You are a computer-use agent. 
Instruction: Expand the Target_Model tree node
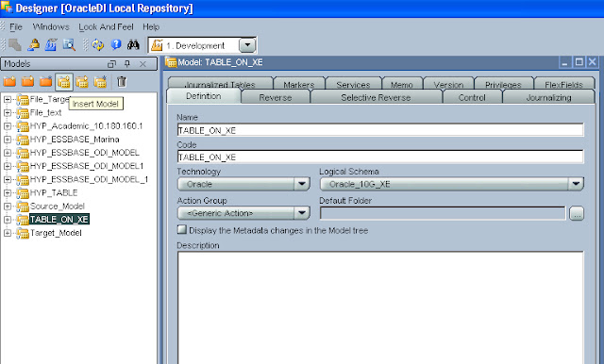click(7, 233)
